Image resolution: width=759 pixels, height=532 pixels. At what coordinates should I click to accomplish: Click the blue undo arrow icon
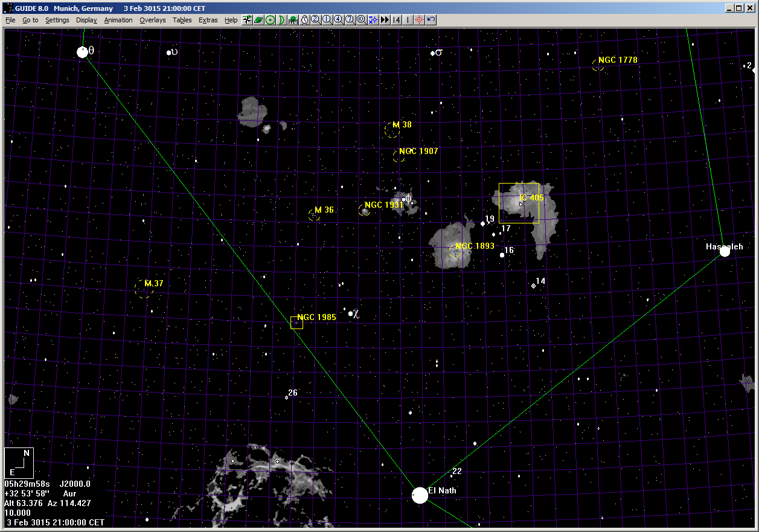(x=431, y=19)
